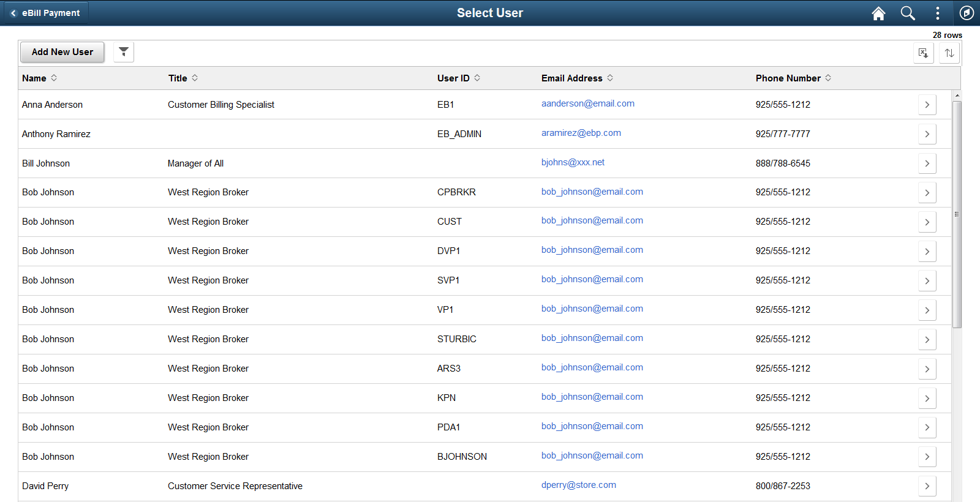The height and width of the screenshot is (502, 980).
Task: Click the phone number 925/777-7777
Action: (x=783, y=134)
